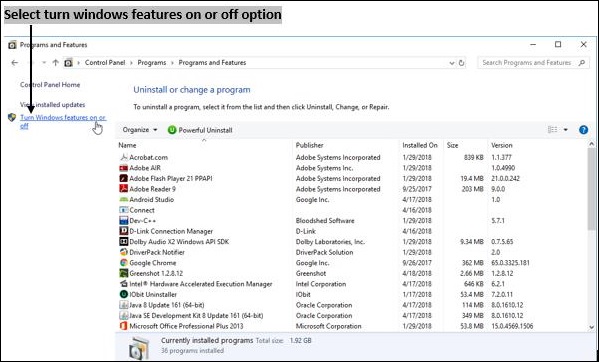This screenshot has height=362, width=599.
Task: Expand the view options dropdown arrow
Action: pyautogui.click(x=565, y=130)
